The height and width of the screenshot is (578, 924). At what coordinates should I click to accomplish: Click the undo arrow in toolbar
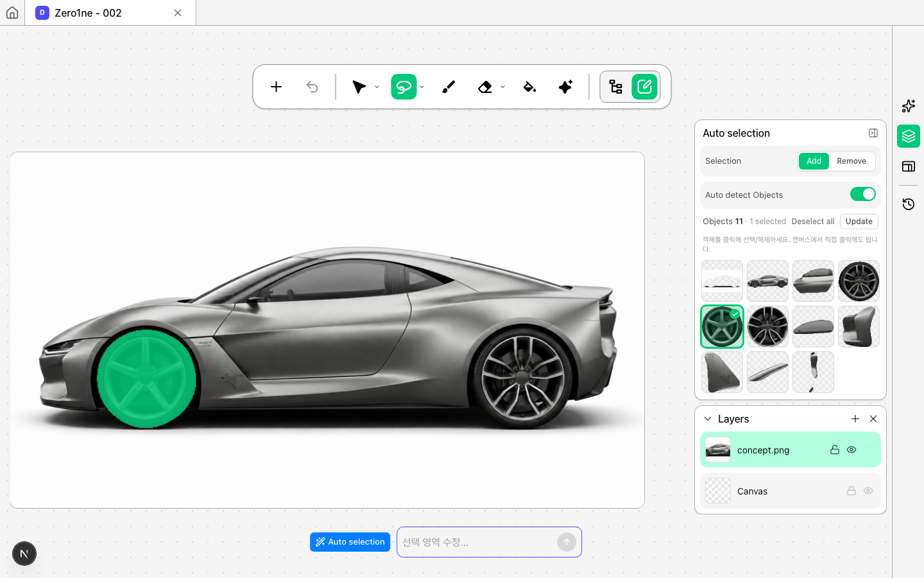point(312,87)
